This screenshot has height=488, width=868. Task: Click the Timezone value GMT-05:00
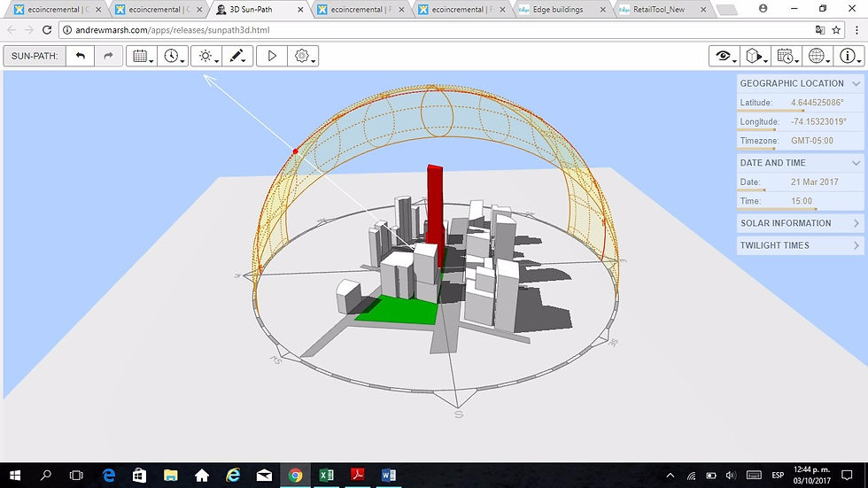(x=811, y=141)
